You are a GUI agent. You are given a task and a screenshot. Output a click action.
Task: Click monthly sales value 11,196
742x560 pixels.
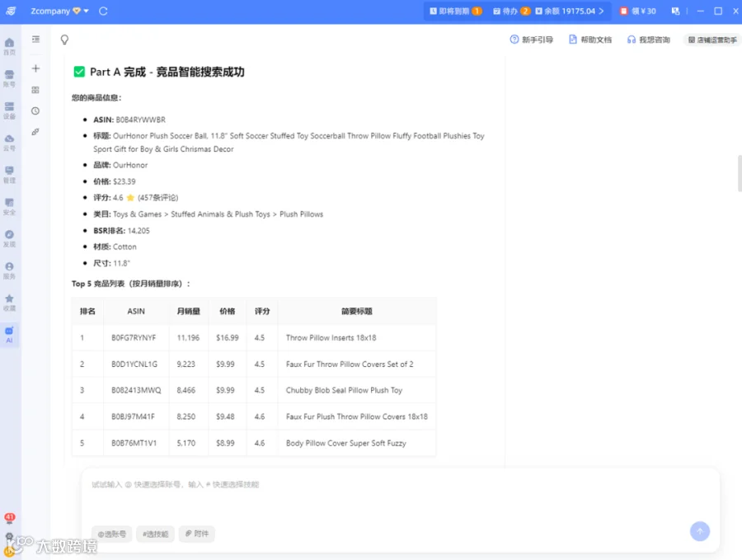(188, 337)
